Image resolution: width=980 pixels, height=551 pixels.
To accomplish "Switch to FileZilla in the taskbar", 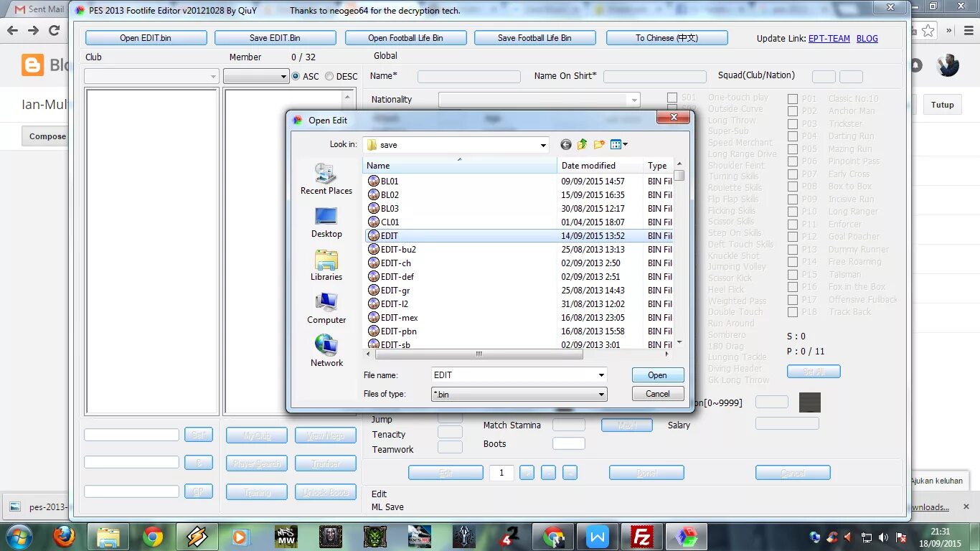I will [641, 537].
